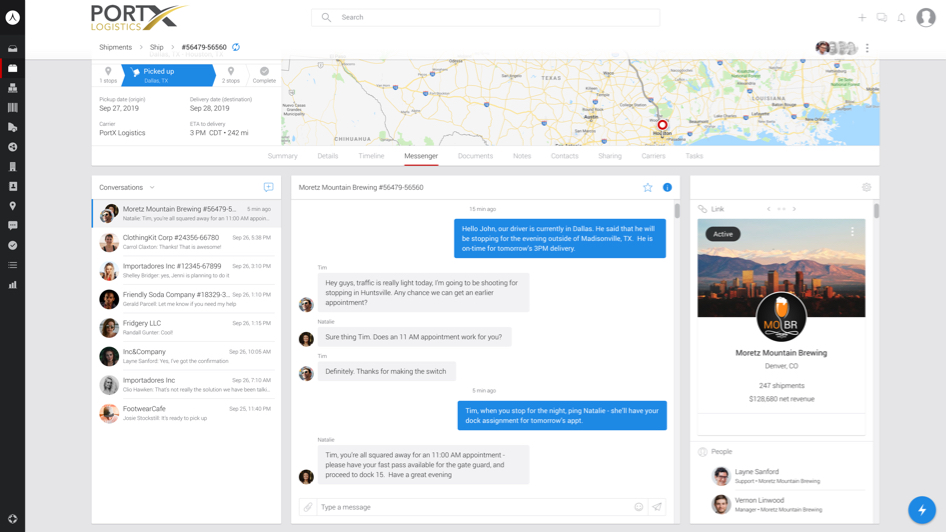The height and width of the screenshot is (532, 946).
Task: Click the plus add icon in header
Action: (862, 17)
